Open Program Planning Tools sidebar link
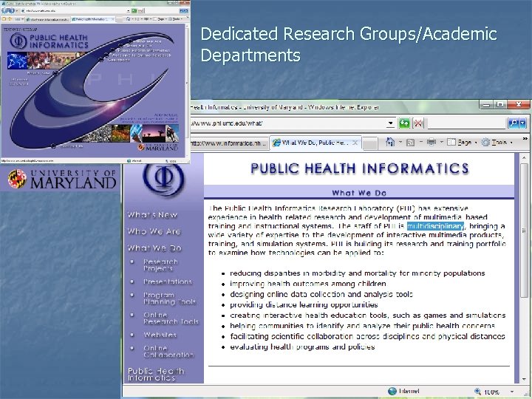 pyautogui.click(x=169, y=299)
